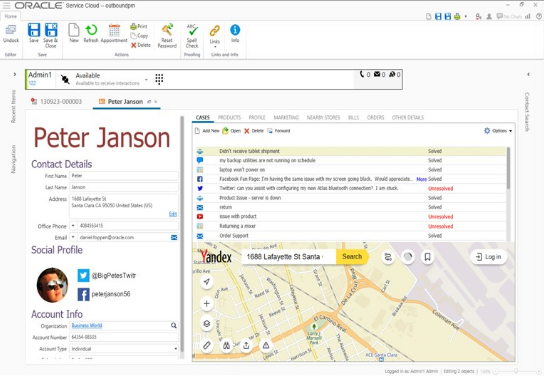Click More link on Facebook case
The width and height of the screenshot is (544, 376).
(x=421, y=179)
